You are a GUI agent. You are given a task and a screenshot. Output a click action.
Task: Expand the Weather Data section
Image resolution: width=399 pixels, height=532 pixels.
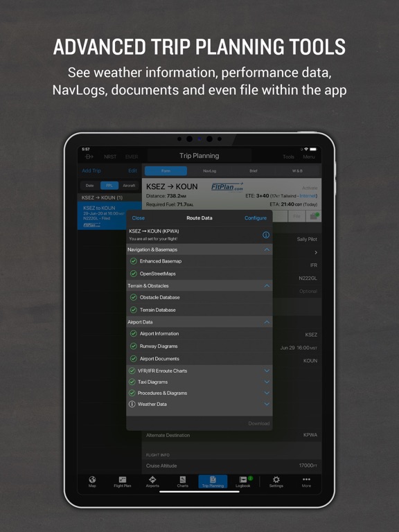(267, 404)
